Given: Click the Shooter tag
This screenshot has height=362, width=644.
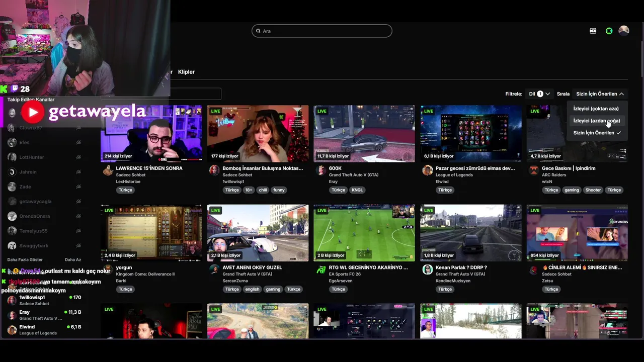Looking at the screenshot, I should [x=593, y=190].
